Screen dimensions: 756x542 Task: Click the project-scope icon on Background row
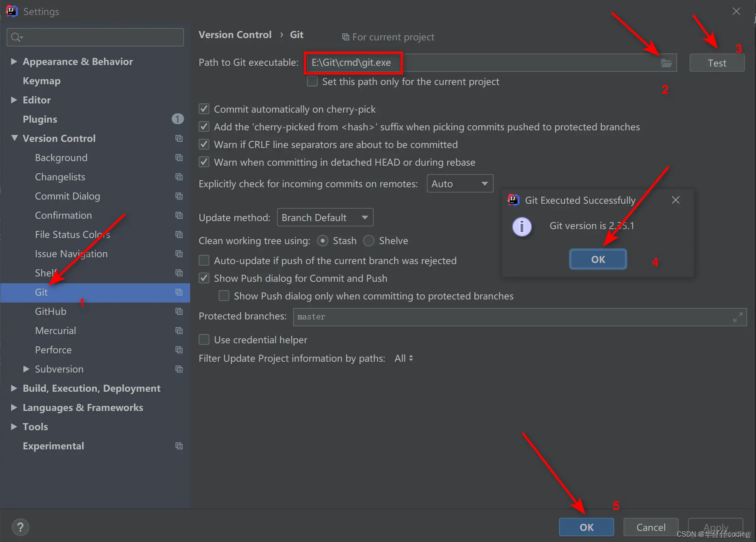(179, 158)
